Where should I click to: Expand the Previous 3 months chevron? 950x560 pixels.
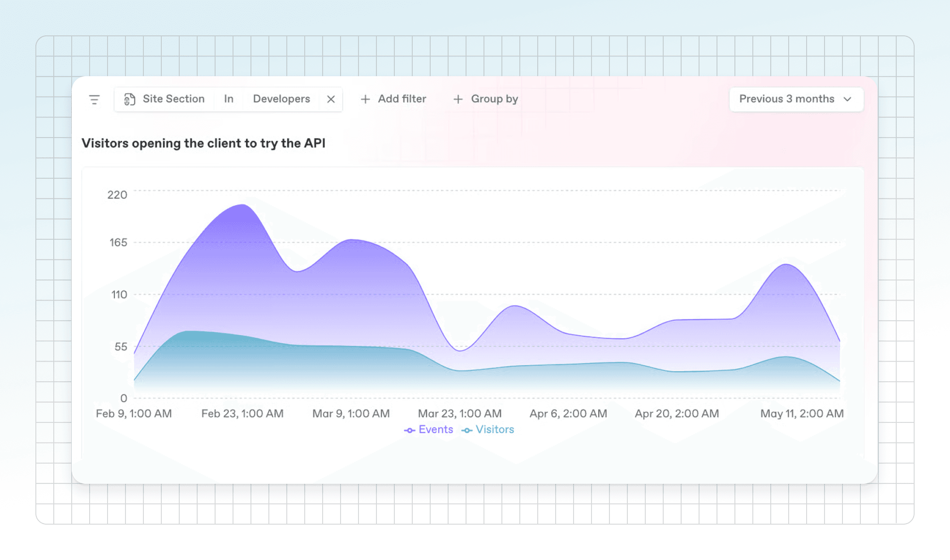tap(847, 99)
